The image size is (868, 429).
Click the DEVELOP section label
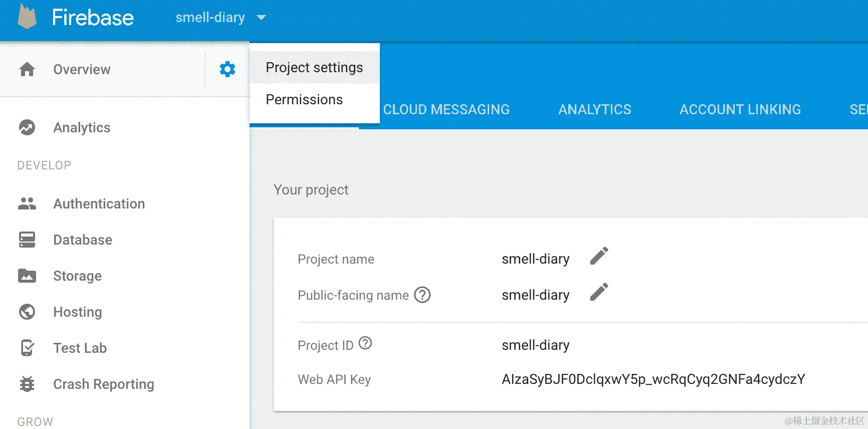tap(44, 165)
